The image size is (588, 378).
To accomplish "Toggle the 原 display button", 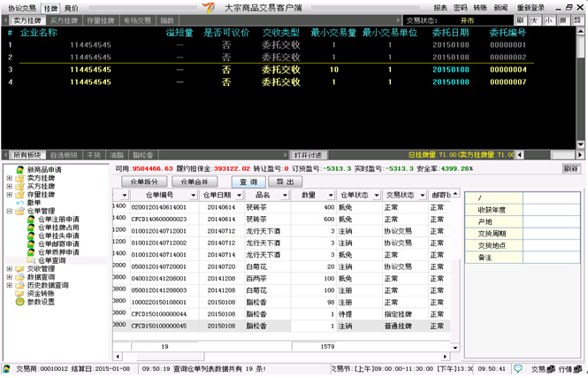I will (x=563, y=19).
